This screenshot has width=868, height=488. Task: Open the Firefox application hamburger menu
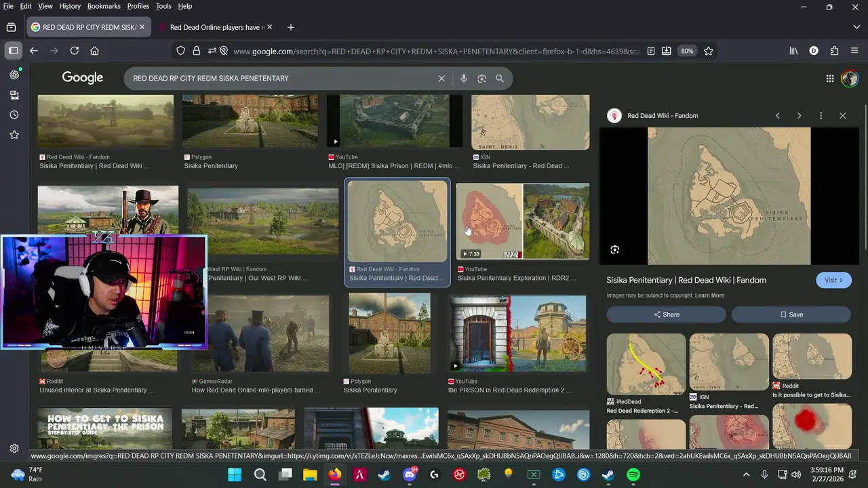click(x=854, y=51)
